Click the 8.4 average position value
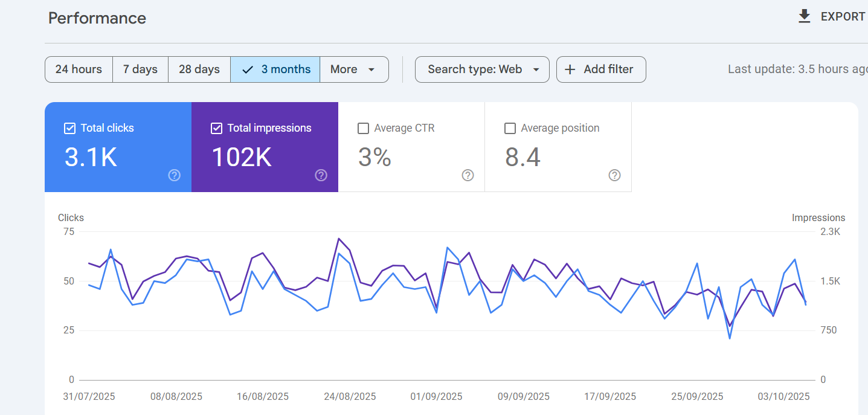 point(522,157)
